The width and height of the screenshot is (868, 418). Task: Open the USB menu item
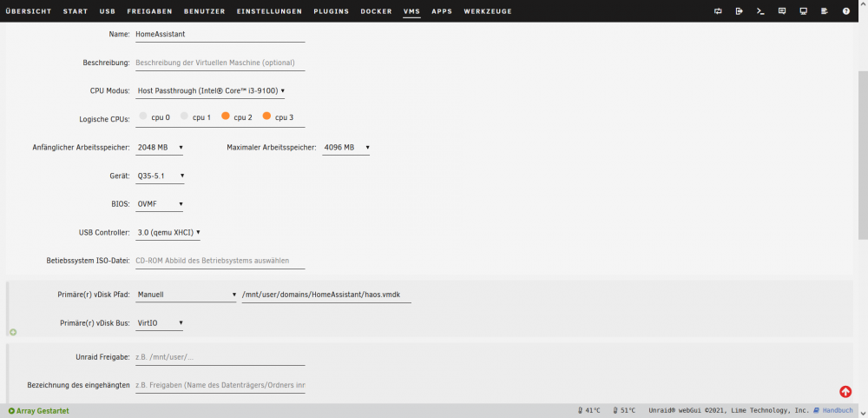pyautogui.click(x=108, y=11)
